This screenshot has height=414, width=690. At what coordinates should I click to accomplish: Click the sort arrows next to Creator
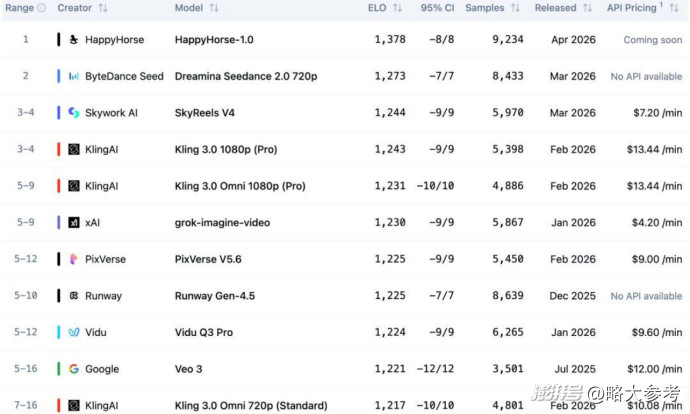click(x=103, y=8)
